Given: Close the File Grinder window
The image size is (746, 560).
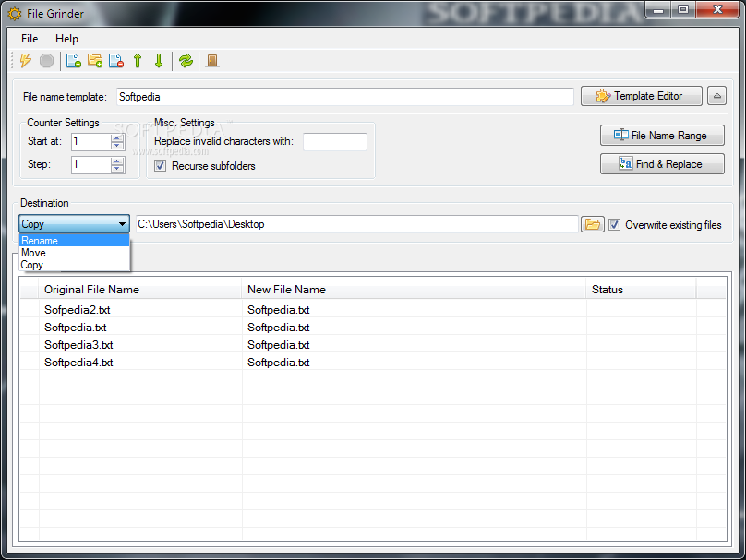Looking at the screenshot, I should (x=718, y=10).
